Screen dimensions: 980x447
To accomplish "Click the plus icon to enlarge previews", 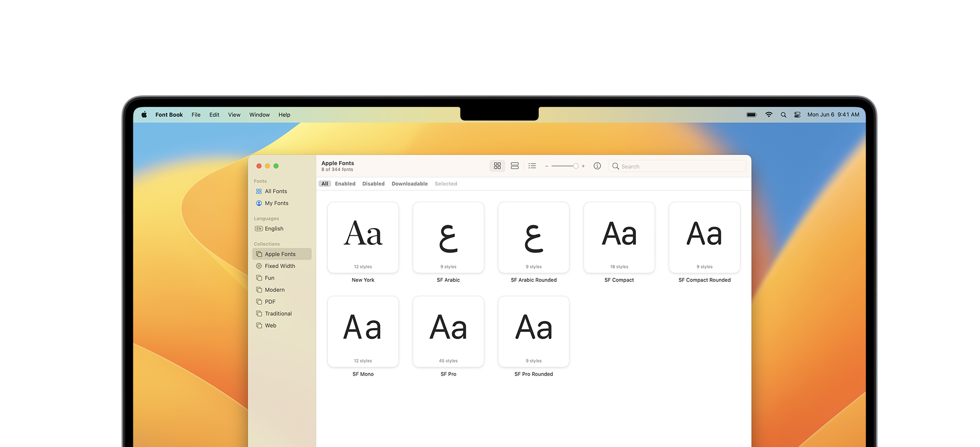I will click(583, 166).
